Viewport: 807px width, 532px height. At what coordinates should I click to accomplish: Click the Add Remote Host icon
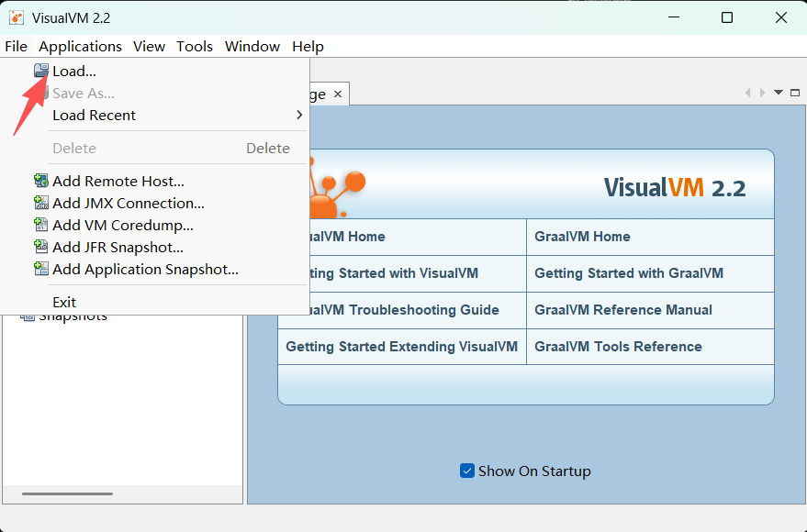pyautogui.click(x=41, y=181)
